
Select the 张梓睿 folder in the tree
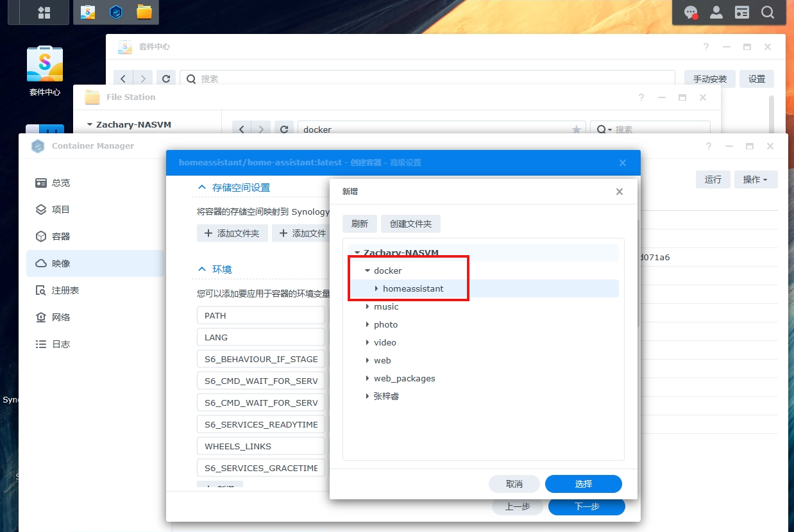[x=386, y=396]
